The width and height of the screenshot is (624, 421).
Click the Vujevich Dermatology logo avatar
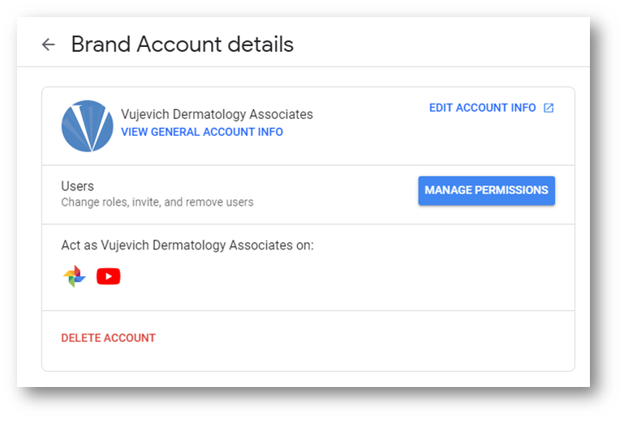(x=87, y=126)
